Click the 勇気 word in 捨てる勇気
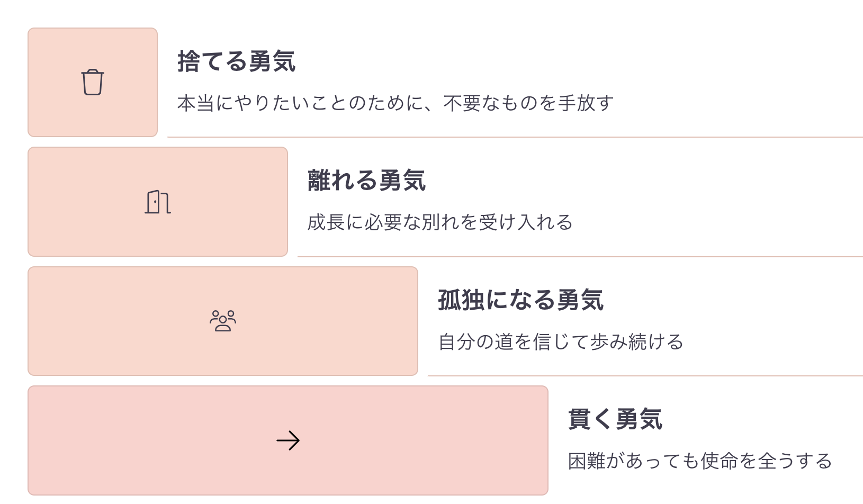 272,61
